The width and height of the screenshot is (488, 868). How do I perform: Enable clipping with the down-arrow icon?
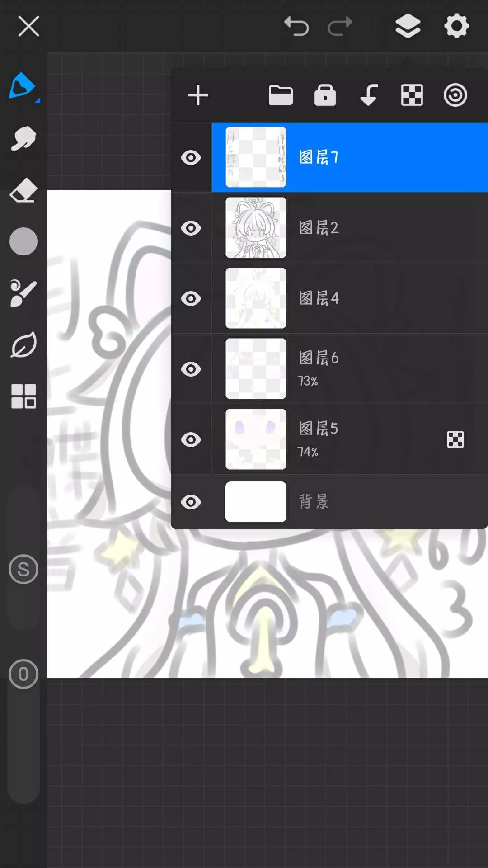click(369, 95)
